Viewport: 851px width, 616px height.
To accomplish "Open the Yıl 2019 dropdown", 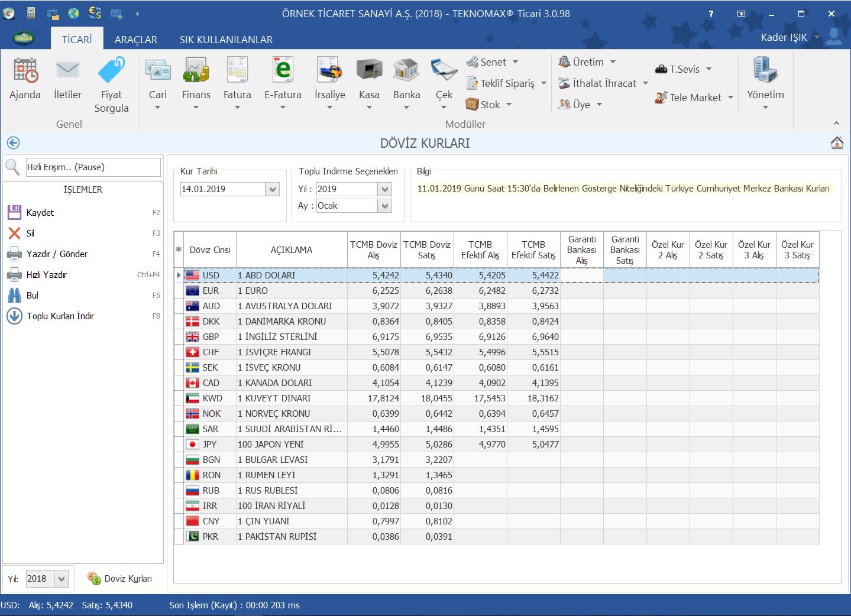I will 385,189.
